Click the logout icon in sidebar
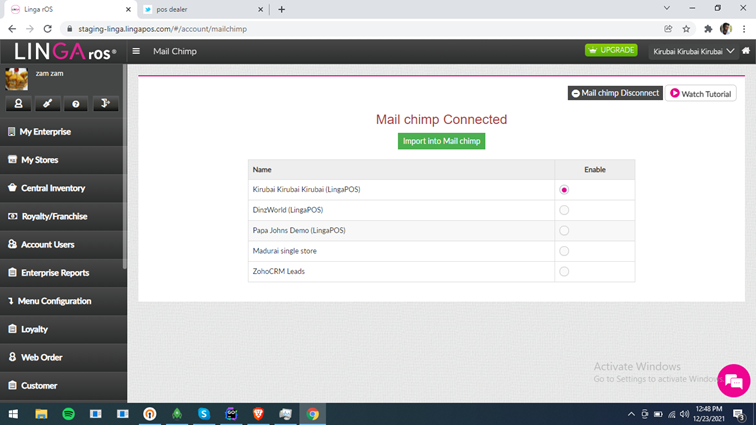The height and width of the screenshot is (425, 756). 105,103
